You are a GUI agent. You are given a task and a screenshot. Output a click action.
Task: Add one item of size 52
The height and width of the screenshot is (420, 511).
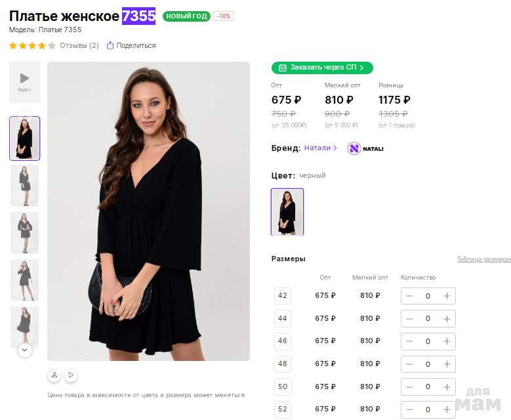(447, 409)
